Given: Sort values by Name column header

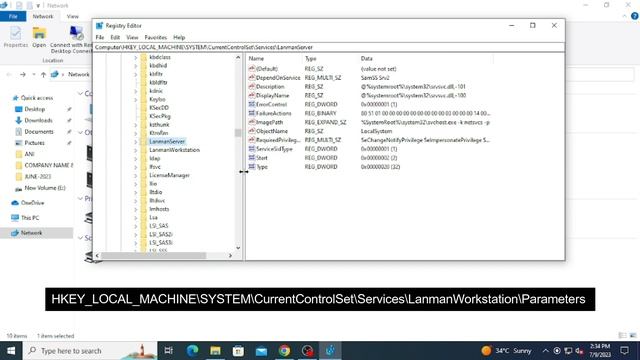Looking at the screenshot, I should pos(274,59).
